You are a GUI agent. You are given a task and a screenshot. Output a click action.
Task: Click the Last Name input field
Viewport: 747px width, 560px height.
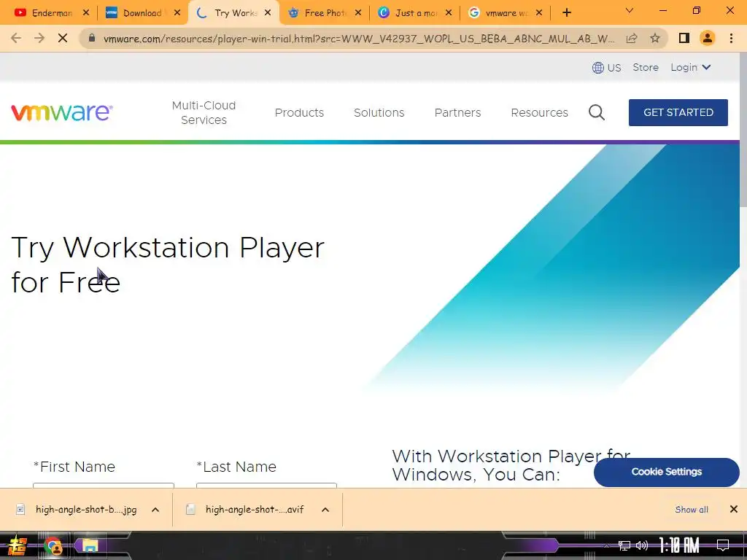click(x=266, y=485)
